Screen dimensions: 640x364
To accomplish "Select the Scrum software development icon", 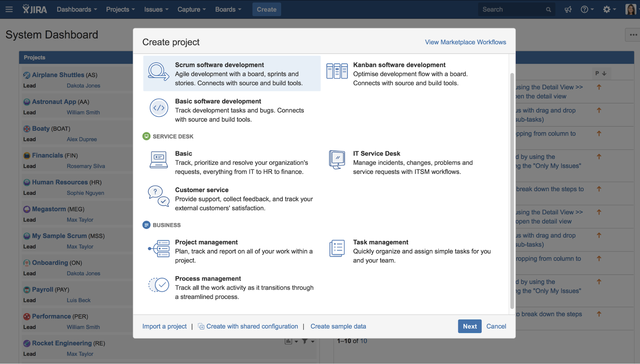I will (x=158, y=72).
